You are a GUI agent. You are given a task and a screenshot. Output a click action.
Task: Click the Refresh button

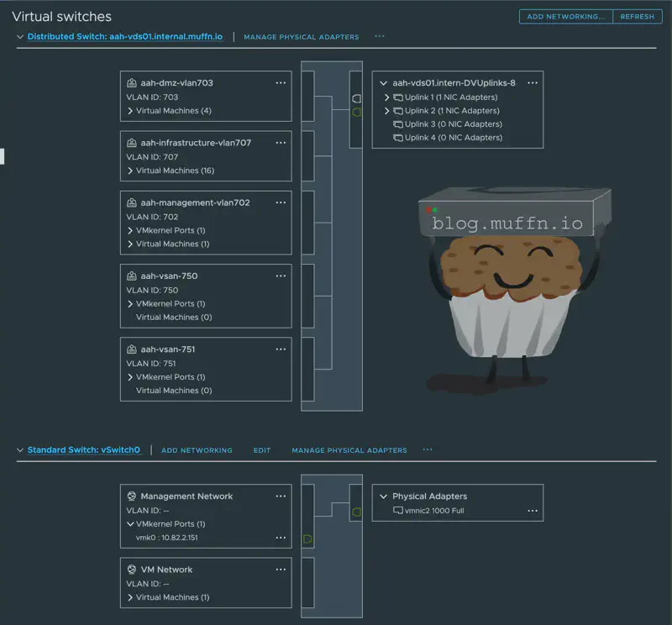[637, 17]
